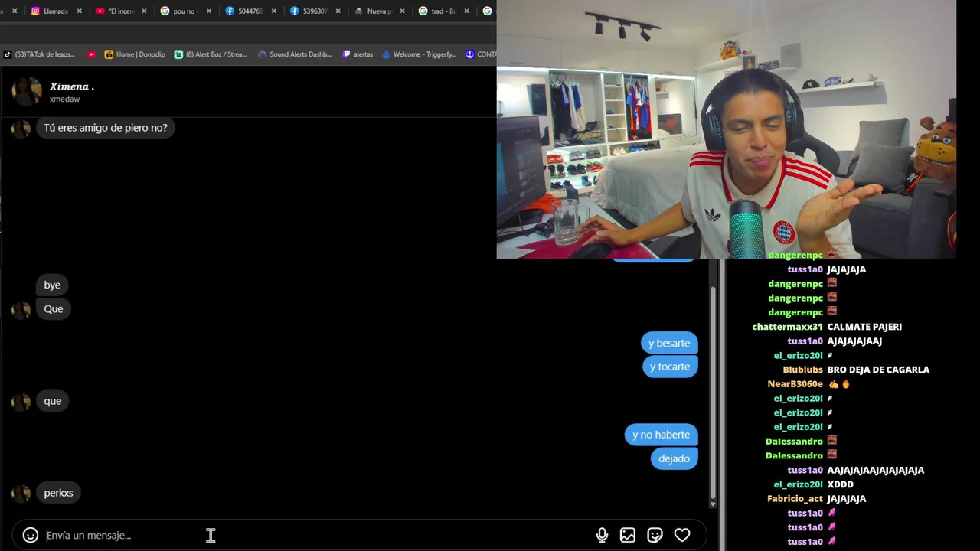Click Fabricio_act username in stream chat
The height and width of the screenshot is (551, 980).
pos(795,499)
